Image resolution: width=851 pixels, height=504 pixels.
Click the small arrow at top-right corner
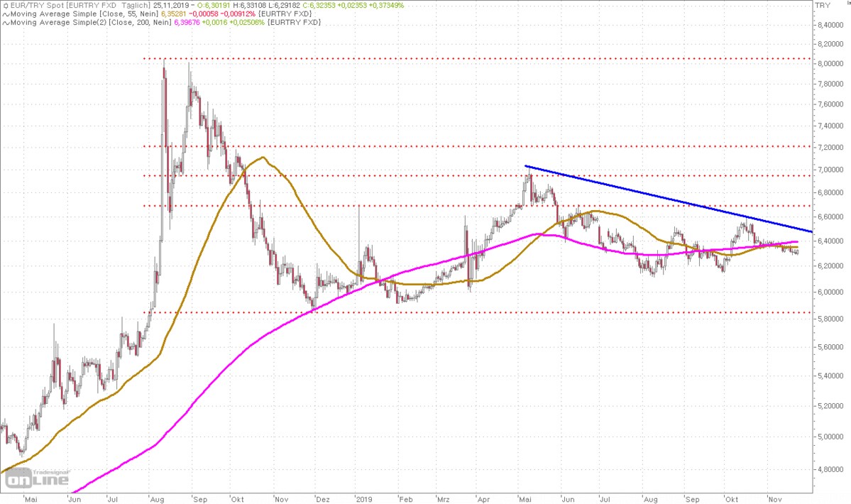pyautogui.click(x=846, y=4)
